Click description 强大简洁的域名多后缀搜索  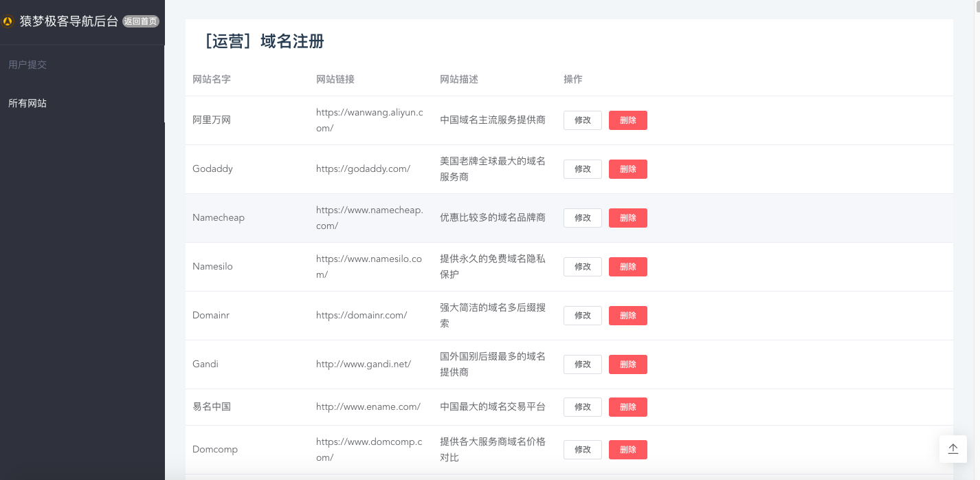pyautogui.click(x=493, y=316)
